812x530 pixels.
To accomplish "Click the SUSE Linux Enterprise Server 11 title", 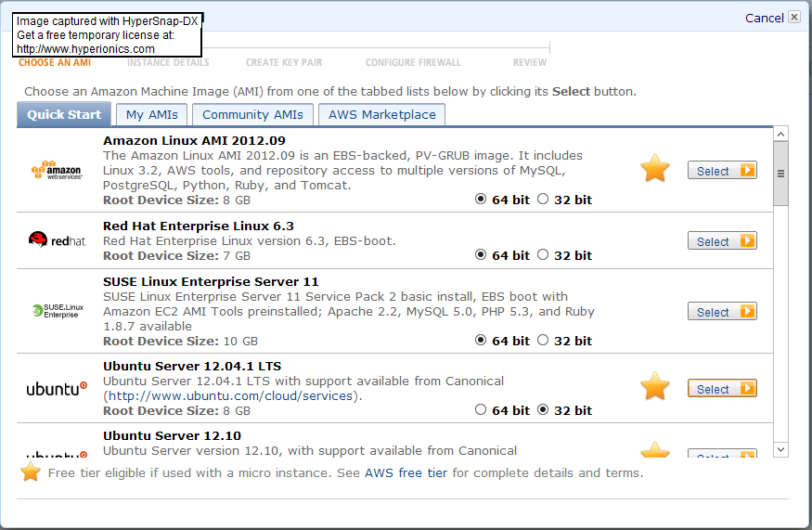I will point(211,281).
